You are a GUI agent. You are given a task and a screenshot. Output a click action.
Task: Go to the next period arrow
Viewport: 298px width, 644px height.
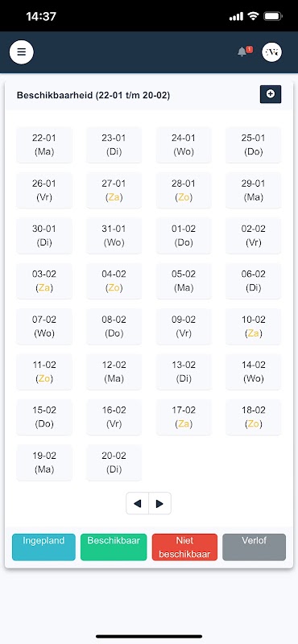pos(160,503)
